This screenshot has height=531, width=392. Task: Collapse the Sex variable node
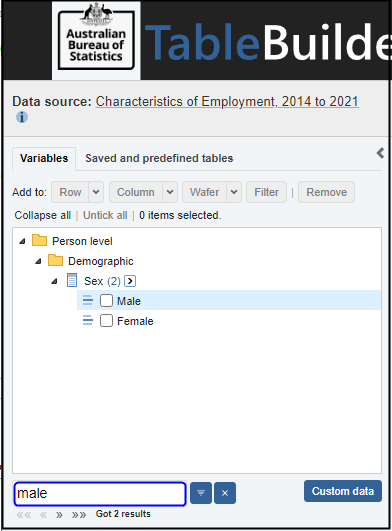[x=54, y=281]
